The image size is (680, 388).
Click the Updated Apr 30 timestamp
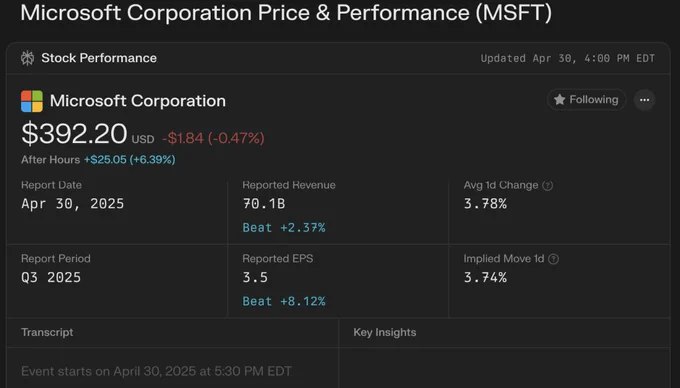coord(568,59)
